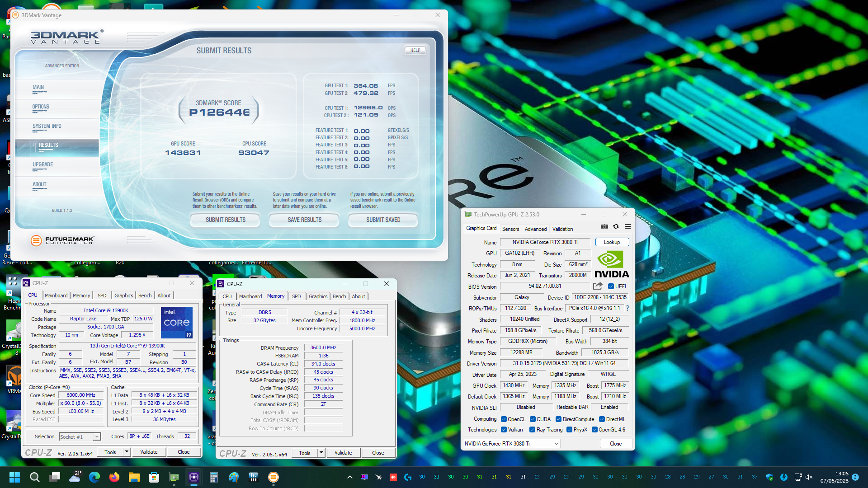Toggle the DirectCompute checkbox
This screenshot has width=868, height=488.
[558, 419]
